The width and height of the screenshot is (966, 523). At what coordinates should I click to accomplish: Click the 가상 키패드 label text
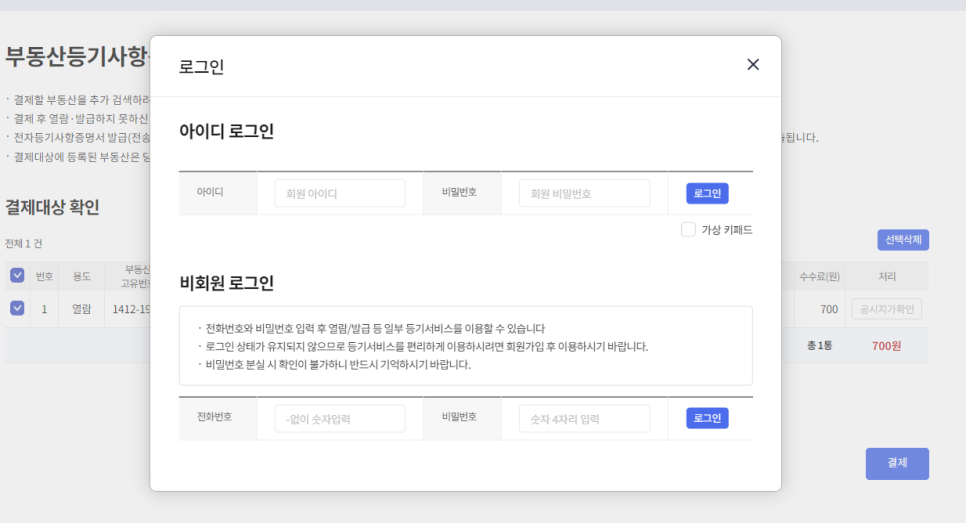pyautogui.click(x=726, y=230)
